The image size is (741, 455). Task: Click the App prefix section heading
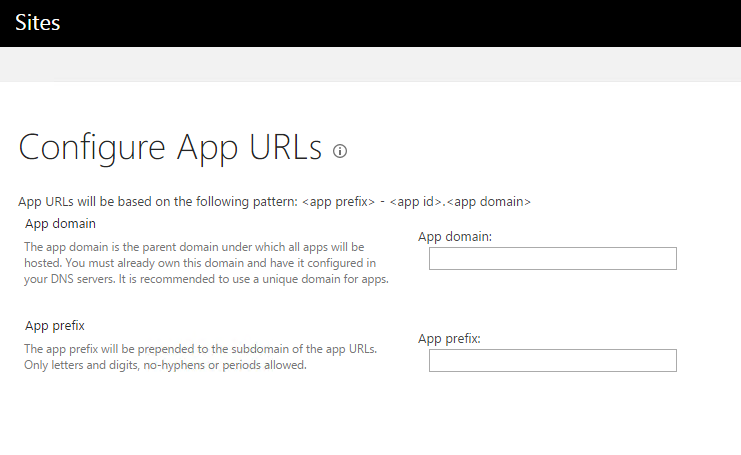pyautogui.click(x=55, y=326)
